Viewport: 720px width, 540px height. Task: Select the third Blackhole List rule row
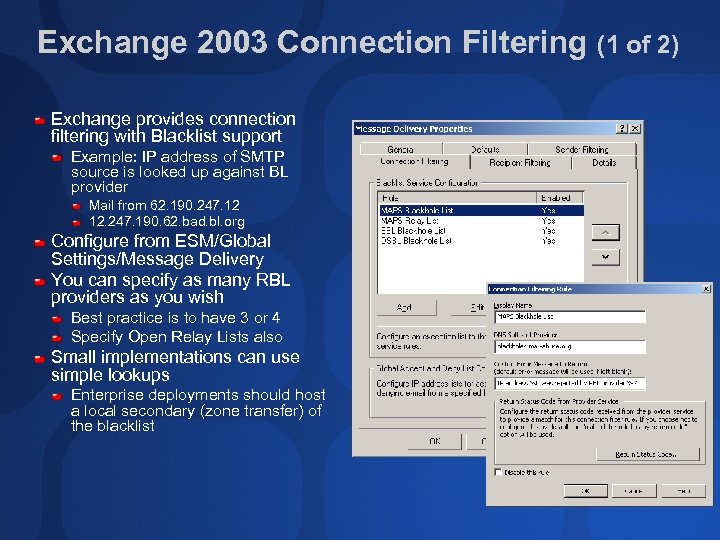481,231
